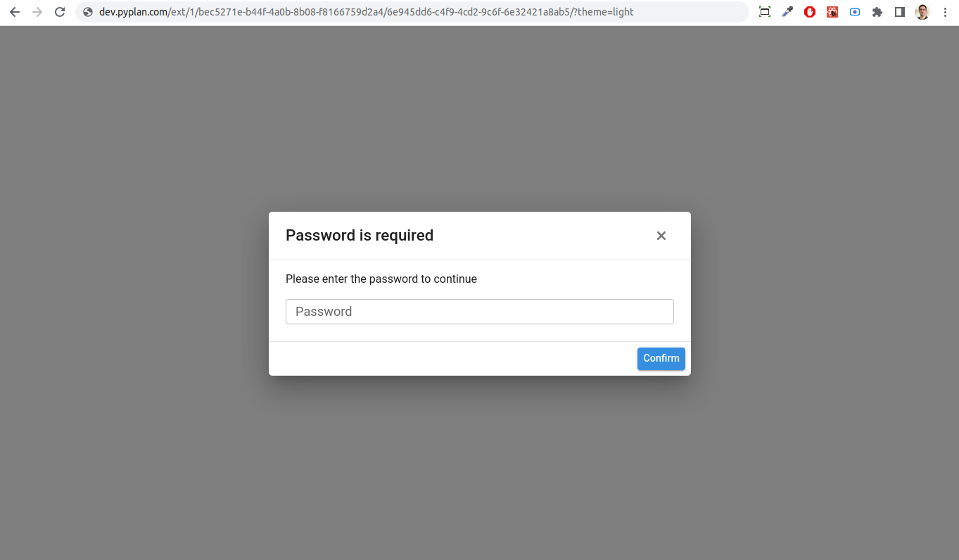Open the blue oval recorder extension
This screenshot has height=560, width=959.
coord(855,12)
